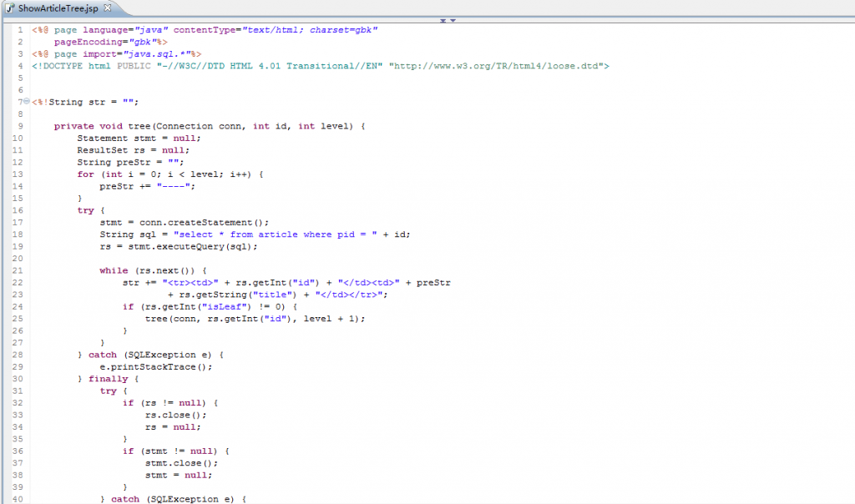Click rs.getString("title") on line 23
The image size is (855, 504).
pyautogui.click(x=238, y=295)
